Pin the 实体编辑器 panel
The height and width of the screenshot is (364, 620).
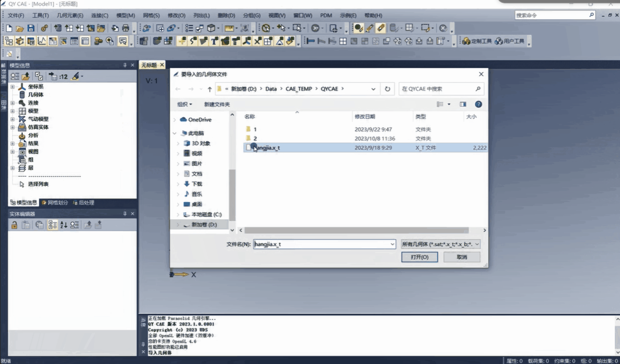[x=125, y=214]
